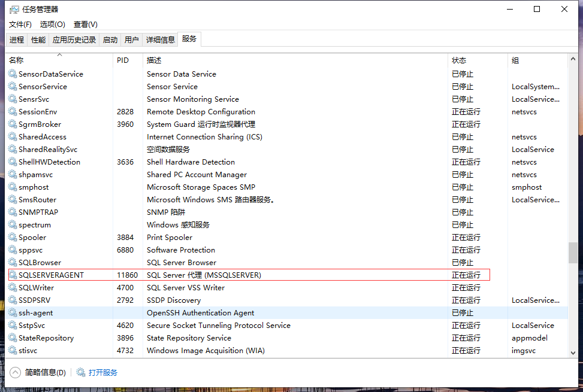
Task: Click the scrollbar down arrow
Action: point(573,353)
